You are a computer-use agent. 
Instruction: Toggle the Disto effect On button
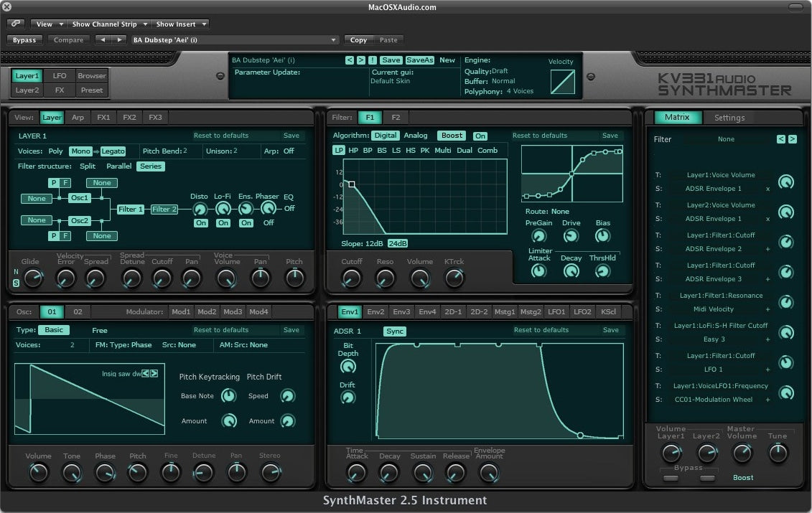(200, 223)
